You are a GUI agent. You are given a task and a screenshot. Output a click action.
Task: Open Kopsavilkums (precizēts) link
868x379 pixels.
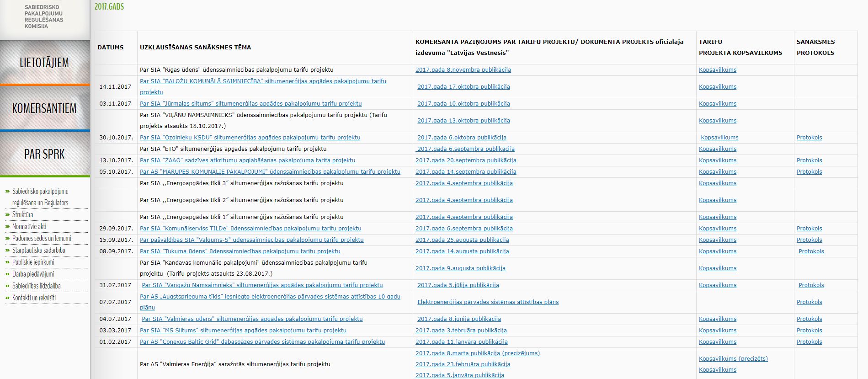coord(733,359)
